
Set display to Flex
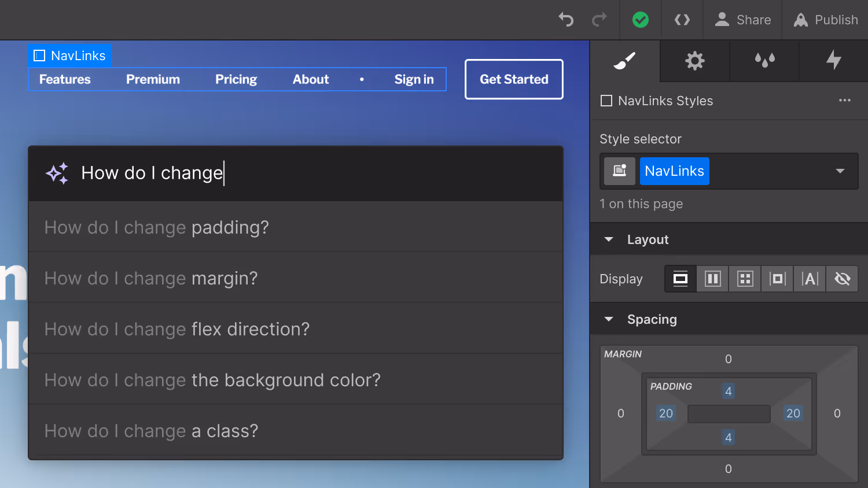click(713, 279)
